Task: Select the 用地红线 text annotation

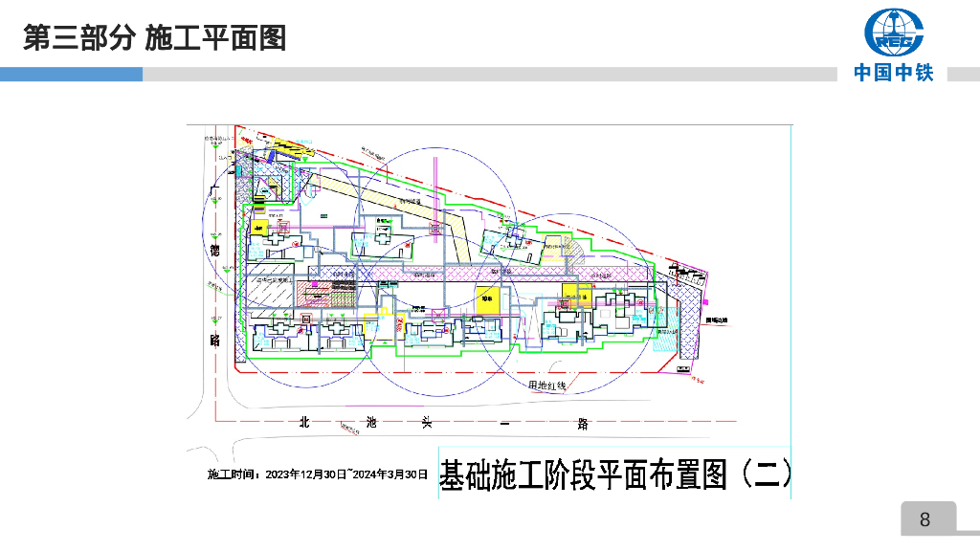Action: [547, 384]
